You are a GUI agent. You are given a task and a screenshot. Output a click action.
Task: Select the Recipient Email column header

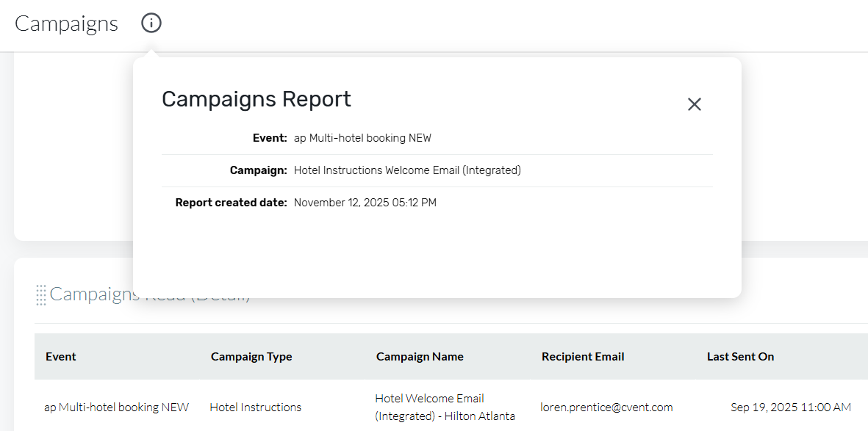tap(583, 357)
